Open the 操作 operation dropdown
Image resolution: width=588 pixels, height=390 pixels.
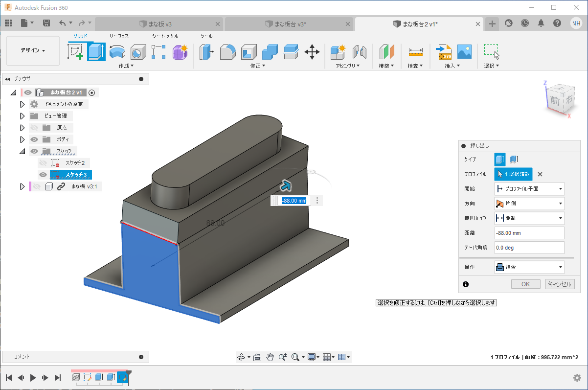pos(529,267)
